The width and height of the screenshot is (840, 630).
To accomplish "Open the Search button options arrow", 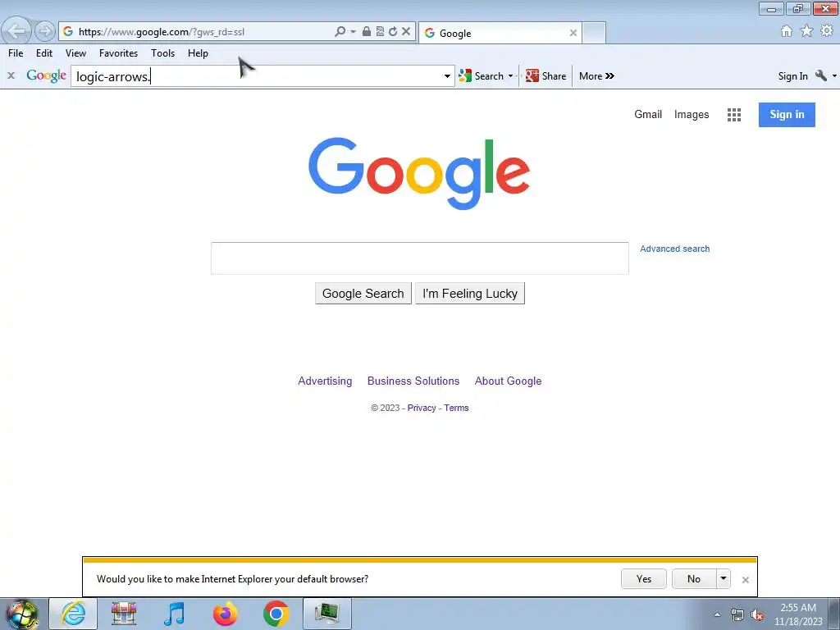I will [x=510, y=76].
